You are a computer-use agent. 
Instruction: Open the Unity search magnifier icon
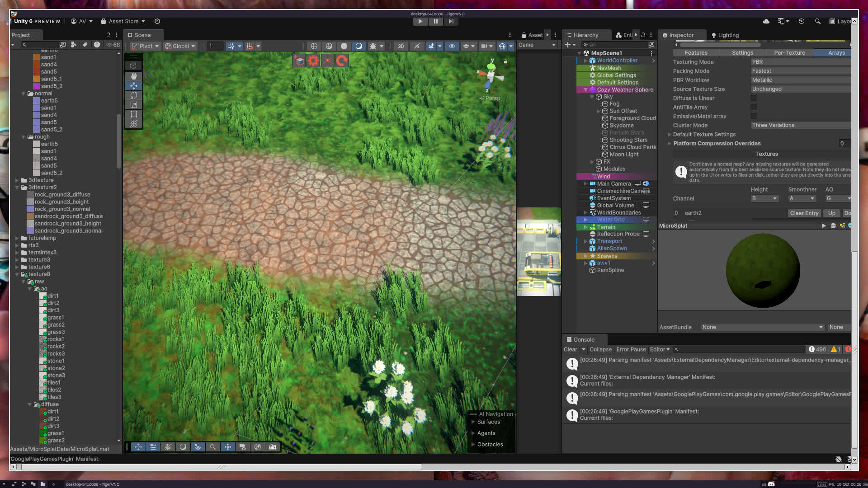coord(817,21)
